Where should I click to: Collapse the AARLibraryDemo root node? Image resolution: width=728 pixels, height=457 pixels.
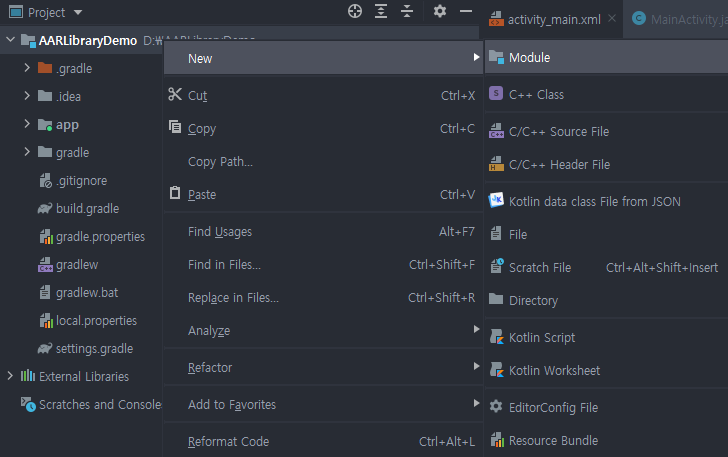11,40
